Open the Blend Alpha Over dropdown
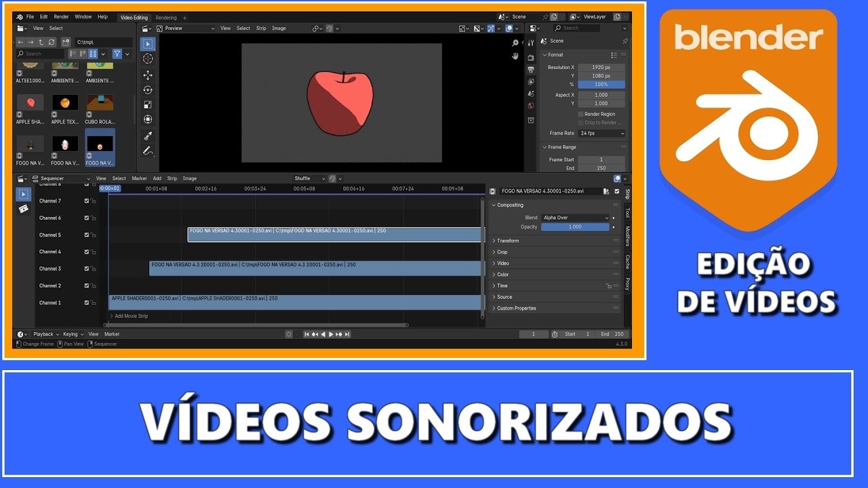The height and width of the screenshot is (488, 868). (x=575, y=218)
